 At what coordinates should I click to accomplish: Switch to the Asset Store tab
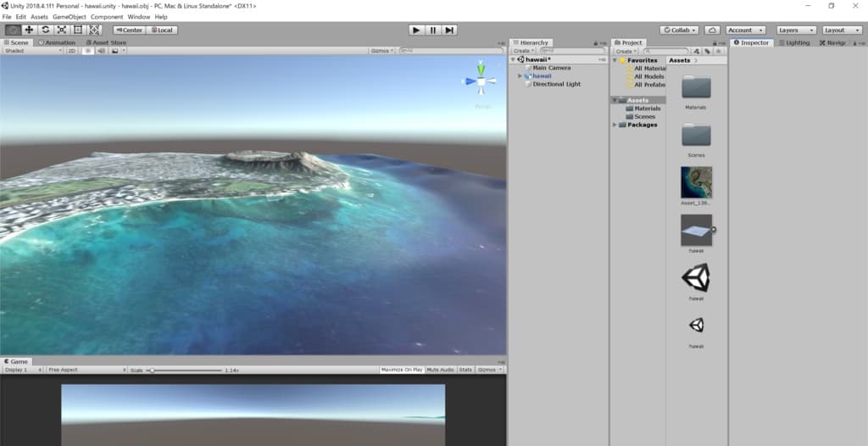(x=107, y=42)
